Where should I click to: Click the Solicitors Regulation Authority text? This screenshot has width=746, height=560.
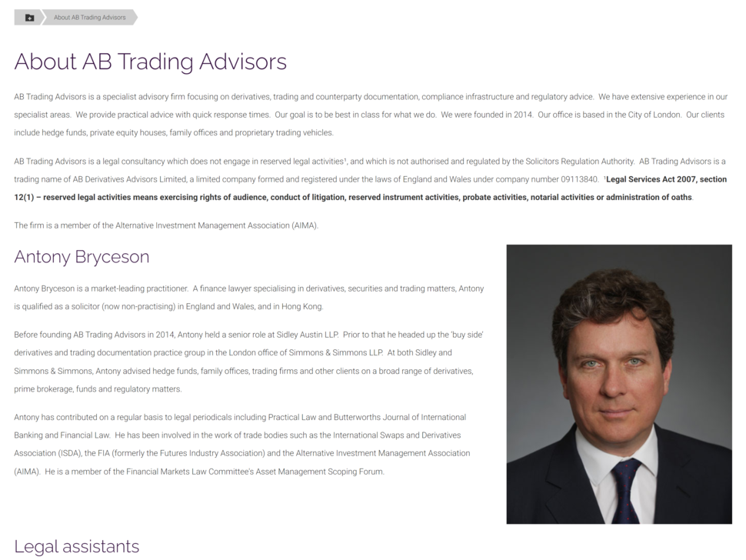[579, 162]
